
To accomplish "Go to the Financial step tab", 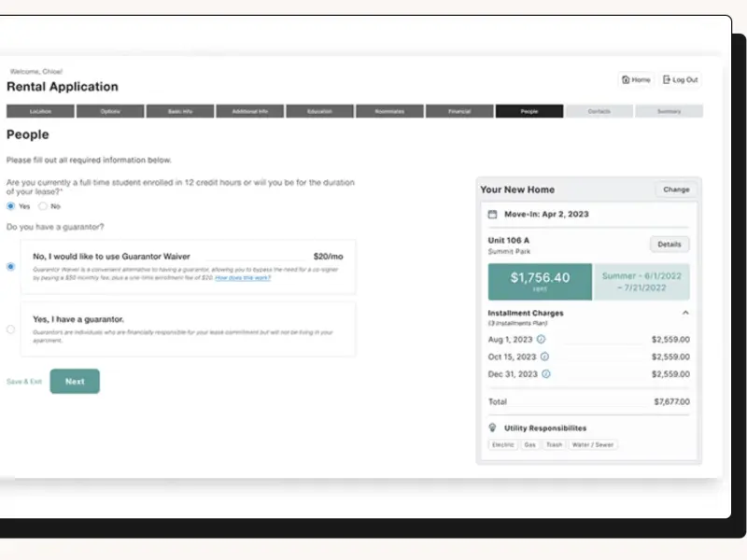I will pos(459,111).
